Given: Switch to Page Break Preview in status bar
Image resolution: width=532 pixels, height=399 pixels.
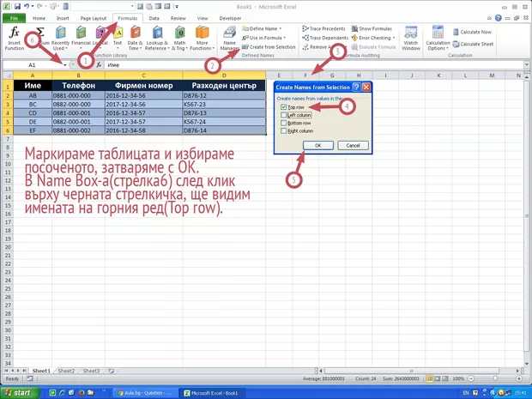Looking at the screenshot, I should click(x=445, y=378).
